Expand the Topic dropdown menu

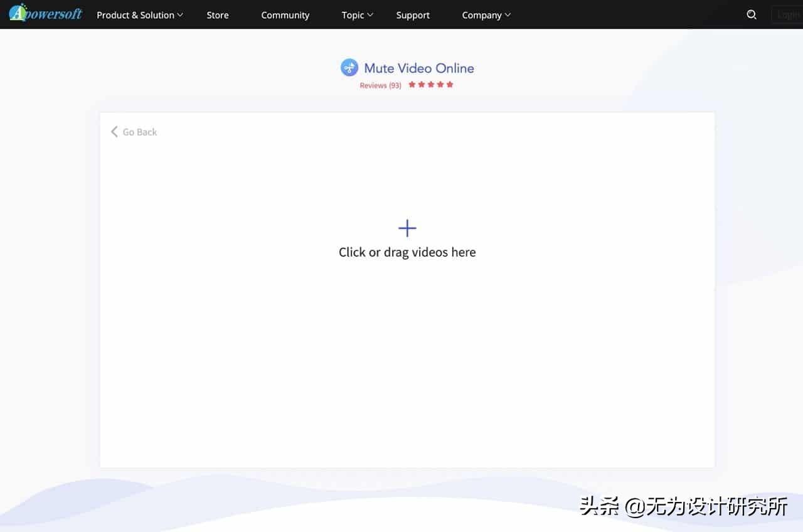[x=358, y=15]
